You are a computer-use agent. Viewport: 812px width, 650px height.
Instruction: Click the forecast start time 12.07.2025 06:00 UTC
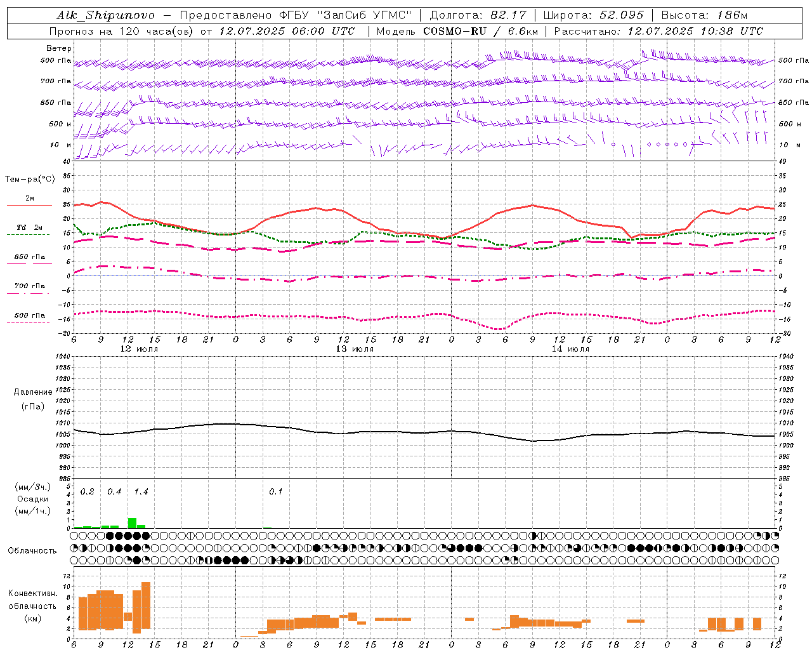(287, 31)
